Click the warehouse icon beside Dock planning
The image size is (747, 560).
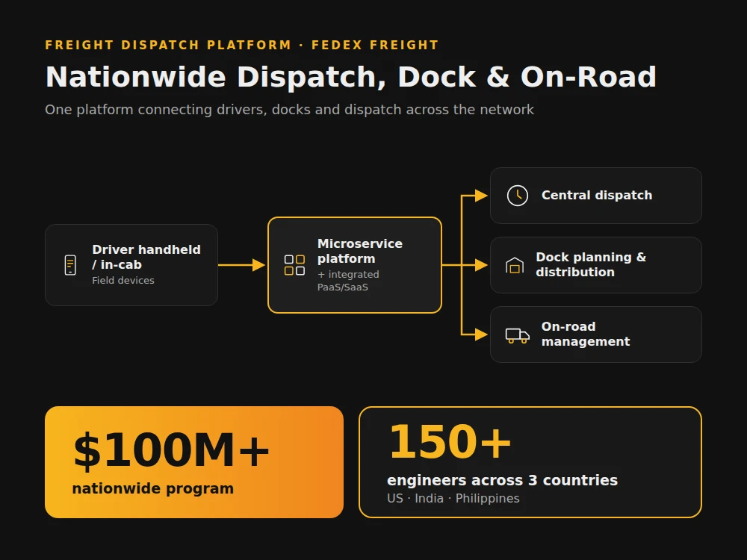pos(515,265)
